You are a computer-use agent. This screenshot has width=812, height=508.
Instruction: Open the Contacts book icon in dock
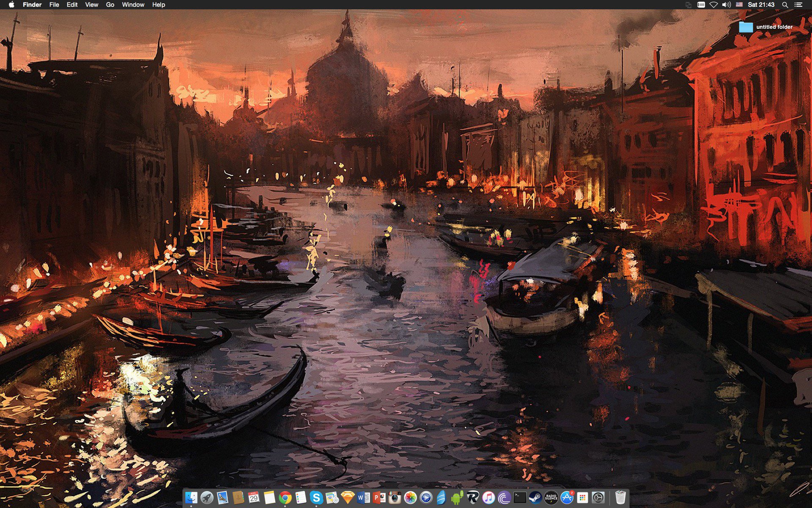pos(238,498)
